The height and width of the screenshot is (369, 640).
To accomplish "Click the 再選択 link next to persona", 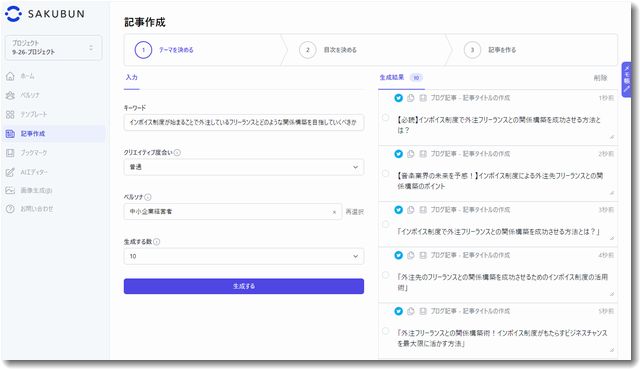I will 354,212.
